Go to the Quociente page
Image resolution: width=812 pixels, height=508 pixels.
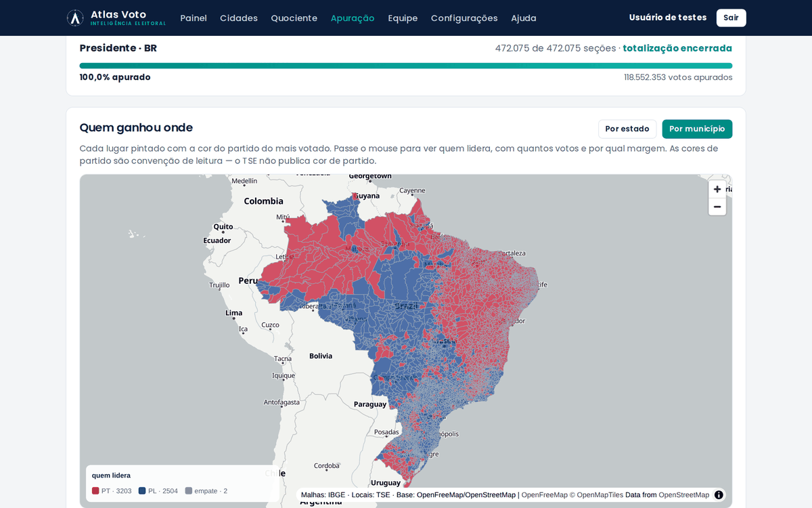[x=294, y=18]
